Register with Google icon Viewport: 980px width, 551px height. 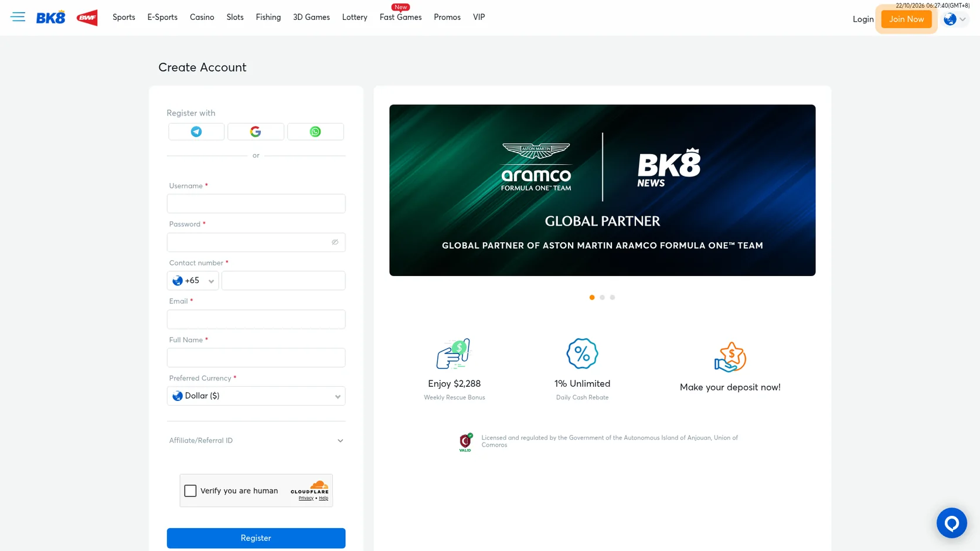tap(256, 132)
